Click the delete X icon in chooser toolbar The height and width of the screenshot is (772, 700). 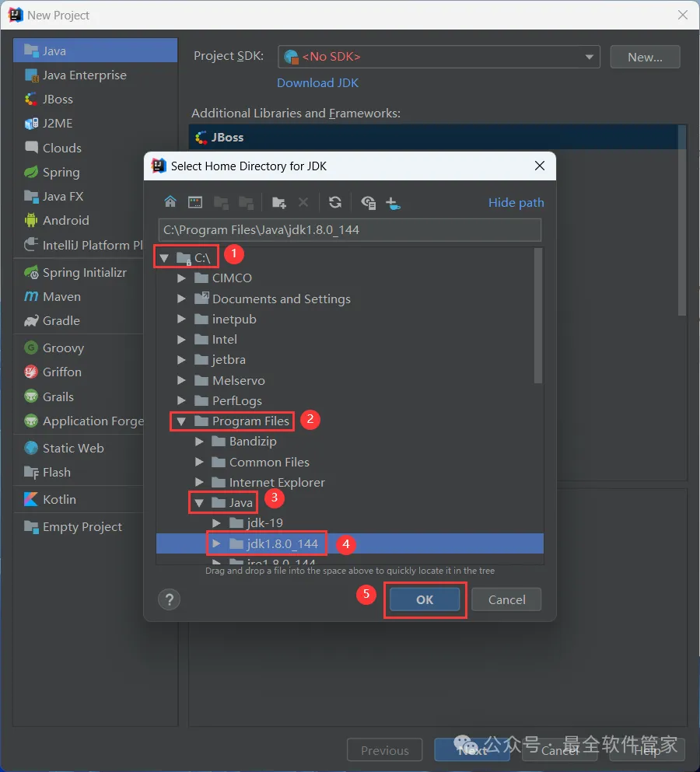click(x=303, y=202)
